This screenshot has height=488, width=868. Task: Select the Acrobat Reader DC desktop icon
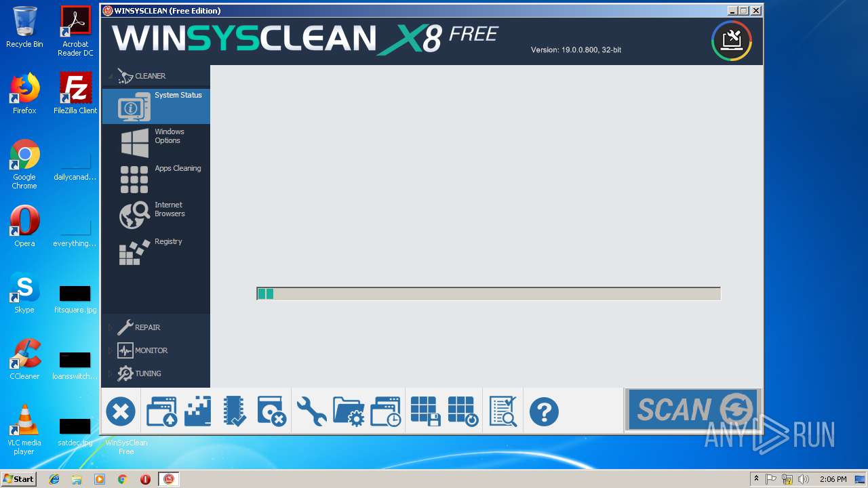tap(75, 31)
